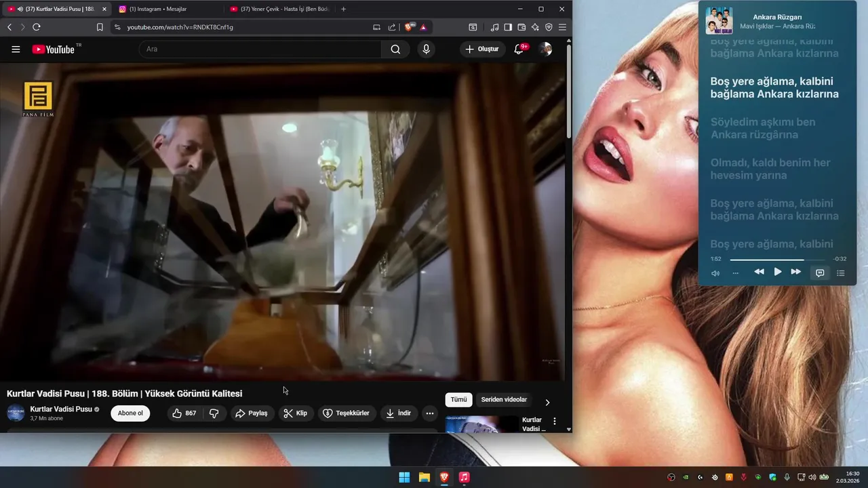868x488 pixels.
Task: Switch to Kurtlar Vadisi Pusu tab
Action: pyautogui.click(x=56, y=9)
